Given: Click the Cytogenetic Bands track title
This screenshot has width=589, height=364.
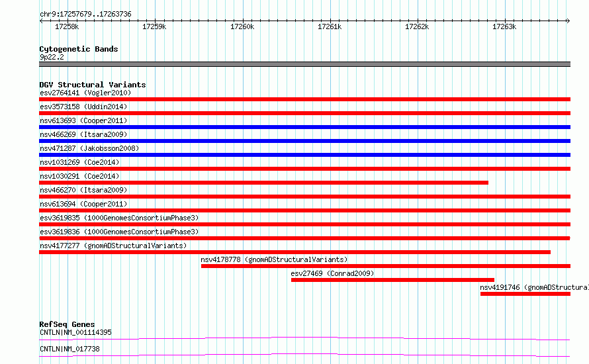Looking at the screenshot, I should (x=79, y=49).
